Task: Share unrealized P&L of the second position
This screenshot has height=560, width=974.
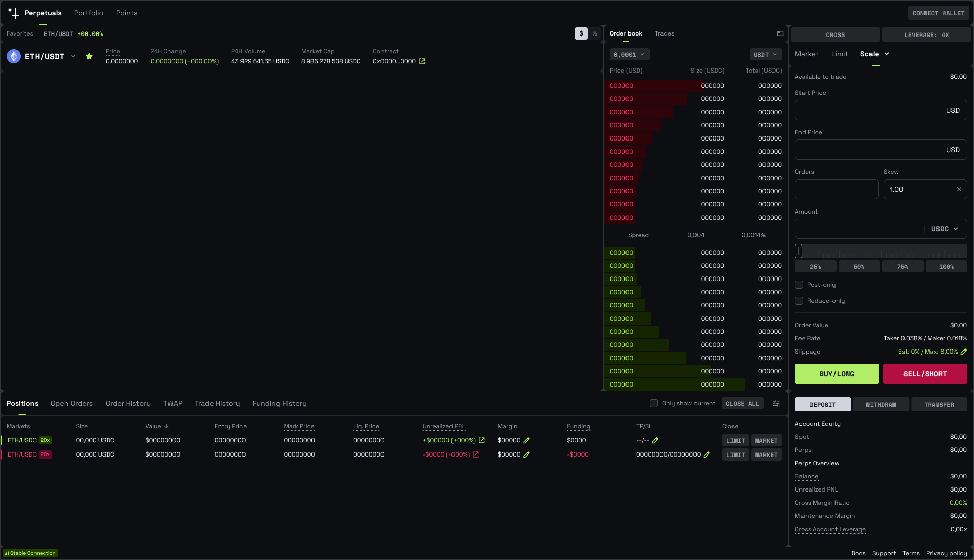Action: tap(476, 454)
